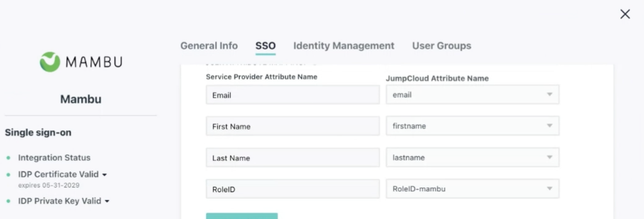Edit the RoleID attribute field
The width and height of the screenshot is (644, 219).
tap(293, 189)
